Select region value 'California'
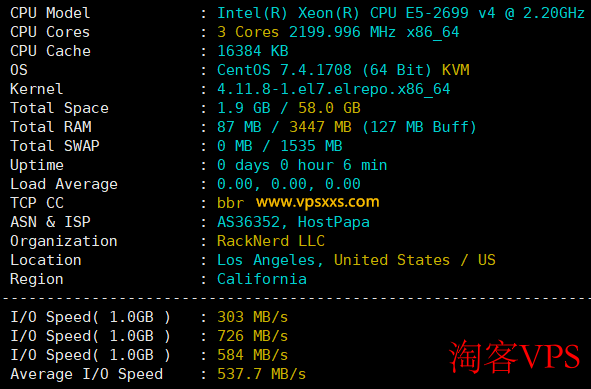Viewport: 591px width, 389px height. pos(262,279)
